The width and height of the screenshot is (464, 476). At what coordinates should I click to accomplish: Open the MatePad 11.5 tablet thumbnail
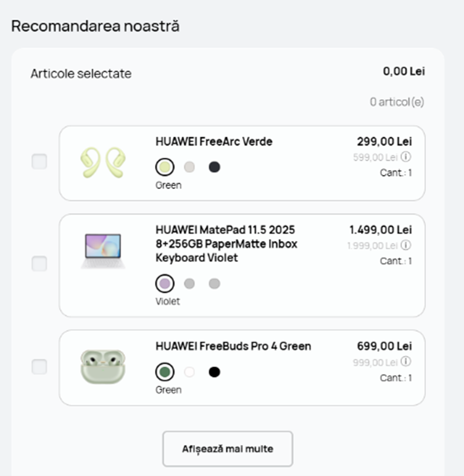point(103,251)
